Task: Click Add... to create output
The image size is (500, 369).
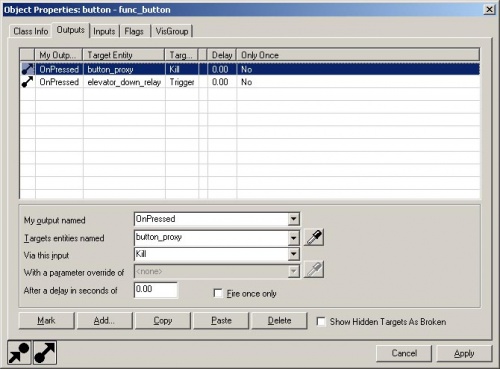Action: tap(104, 321)
